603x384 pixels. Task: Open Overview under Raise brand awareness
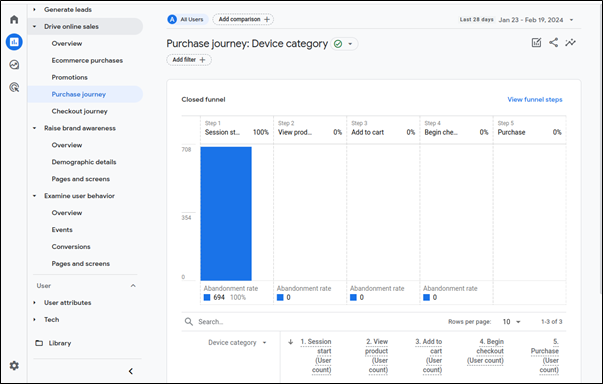[67, 145]
